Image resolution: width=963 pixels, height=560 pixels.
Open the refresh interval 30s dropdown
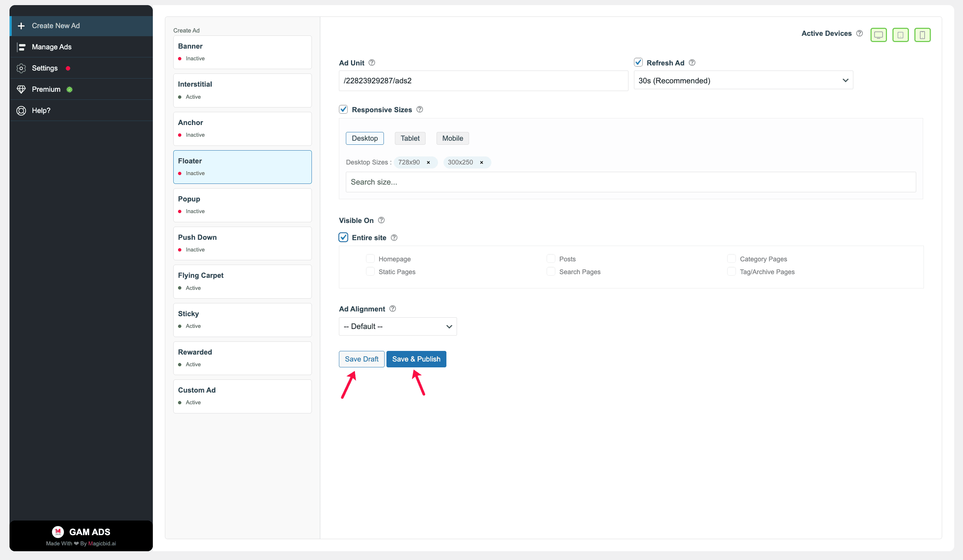click(x=743, y=80)
